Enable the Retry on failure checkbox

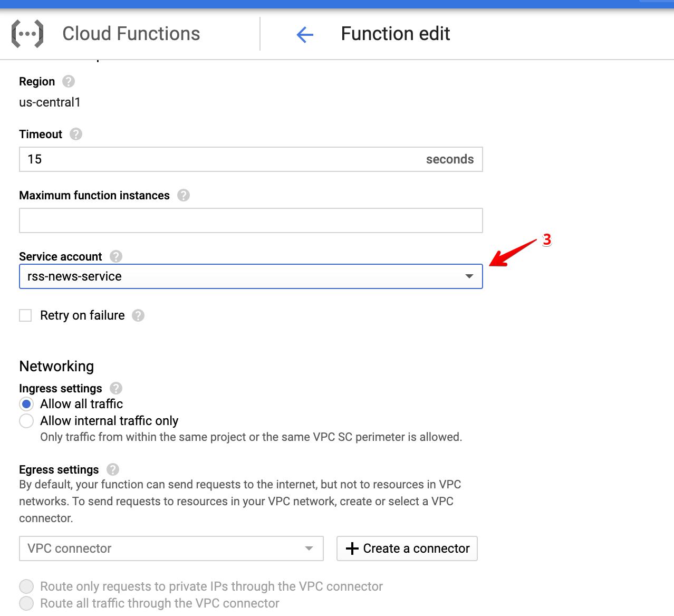pyautogui.click(x=25, y=315)
